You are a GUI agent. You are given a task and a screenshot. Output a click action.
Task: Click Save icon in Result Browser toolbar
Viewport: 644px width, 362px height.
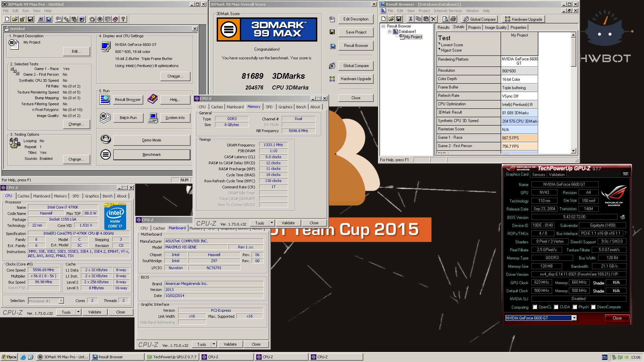(399, 19)
